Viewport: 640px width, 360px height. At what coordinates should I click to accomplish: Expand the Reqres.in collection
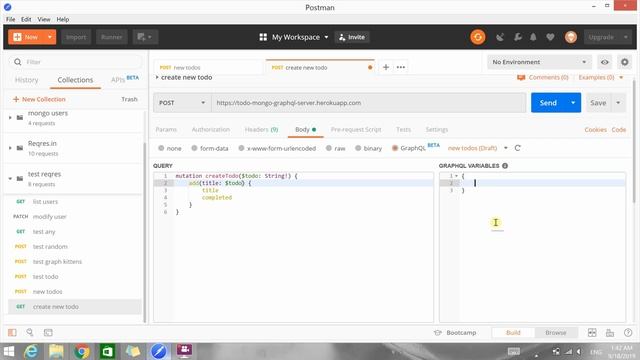click(x=10, y=148)
